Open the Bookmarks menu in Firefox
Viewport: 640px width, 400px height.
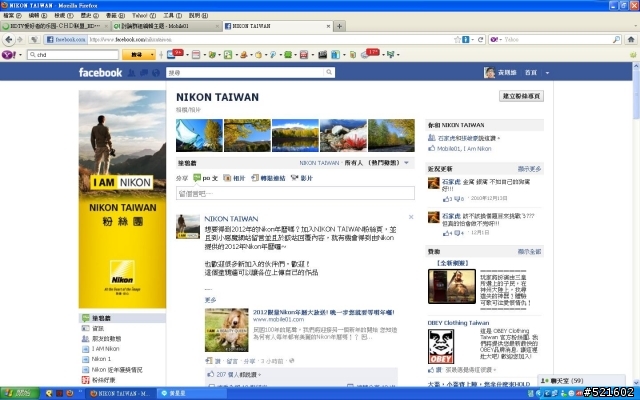click(x=116, y=16)
